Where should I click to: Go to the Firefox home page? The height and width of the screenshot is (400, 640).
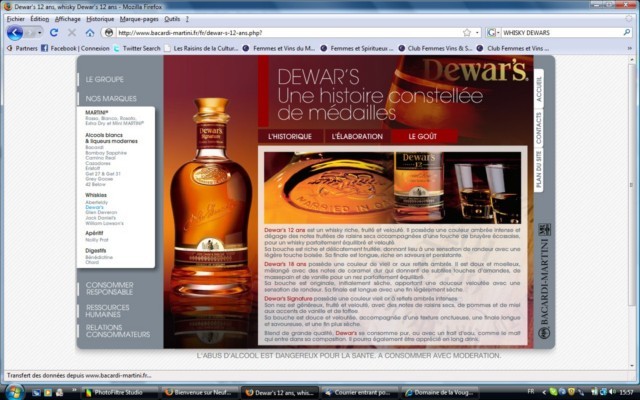90,32
